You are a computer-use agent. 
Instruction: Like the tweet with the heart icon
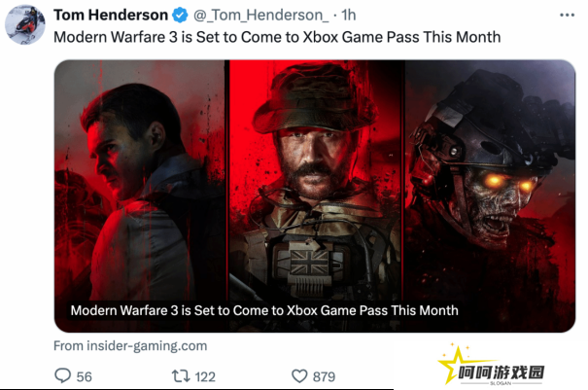pyautogui.click(x=299, y=376)
